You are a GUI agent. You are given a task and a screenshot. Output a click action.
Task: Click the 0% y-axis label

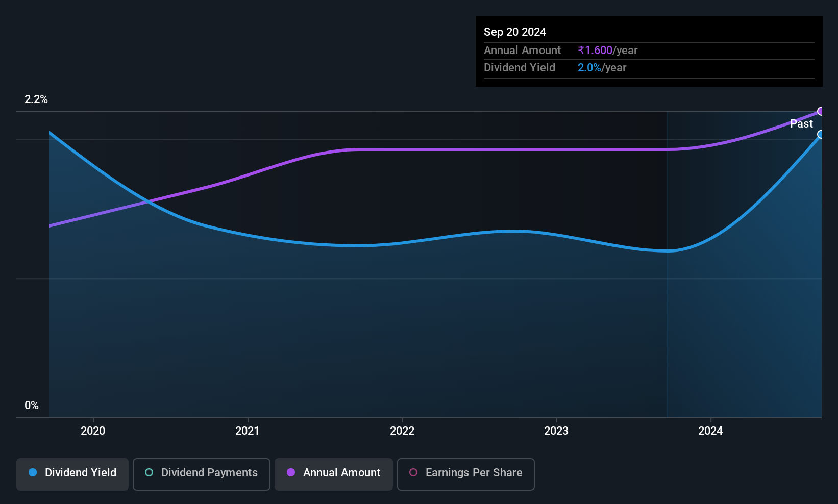[32, 406]
